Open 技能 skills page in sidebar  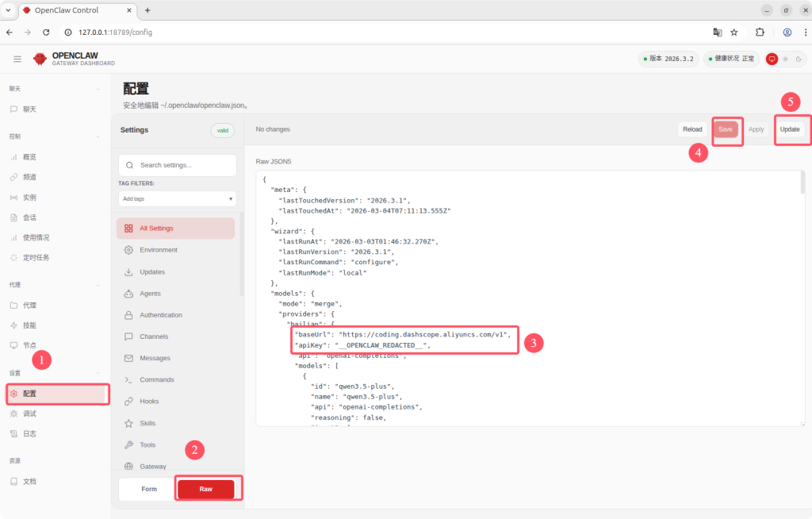[29, 325]
